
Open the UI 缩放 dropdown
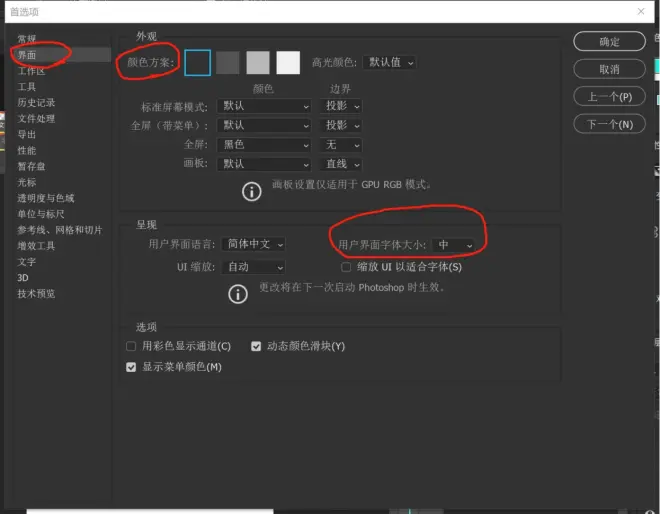pos(253,267)
